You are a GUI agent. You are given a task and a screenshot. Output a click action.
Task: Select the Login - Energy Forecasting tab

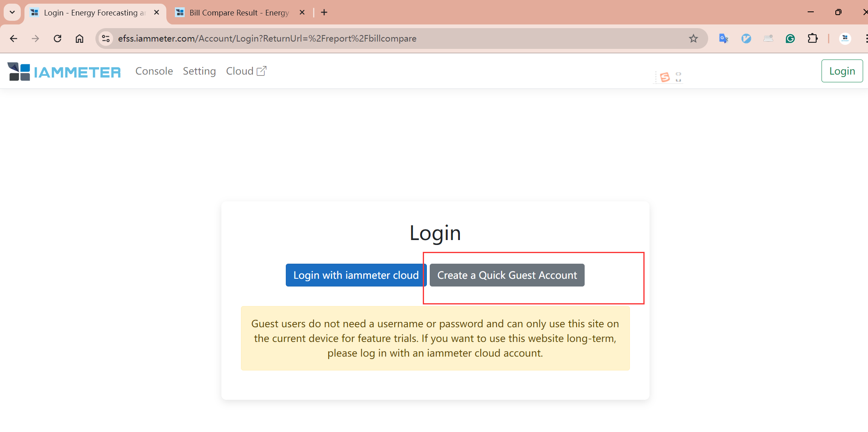(95, 13)
